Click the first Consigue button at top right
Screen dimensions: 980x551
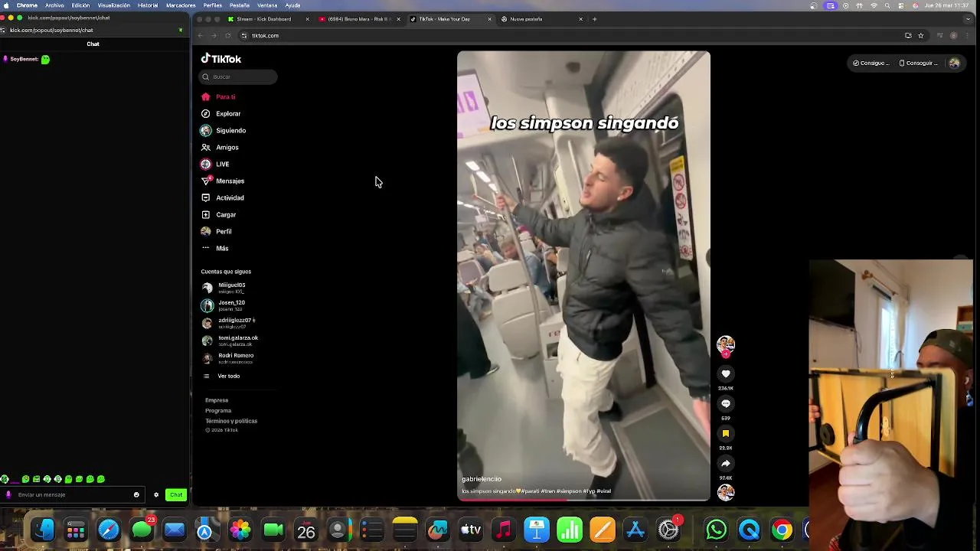coord(871,63)
